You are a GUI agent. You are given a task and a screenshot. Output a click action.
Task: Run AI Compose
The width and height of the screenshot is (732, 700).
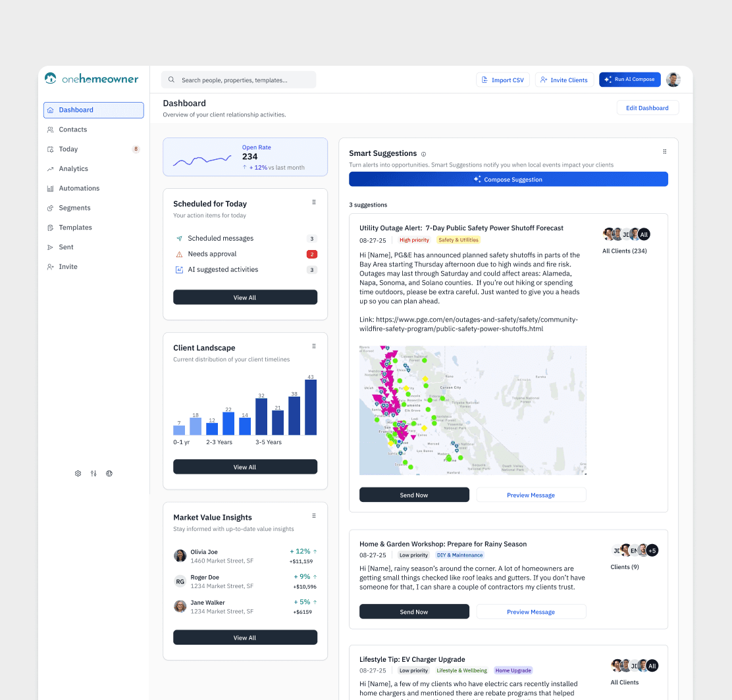630,80
